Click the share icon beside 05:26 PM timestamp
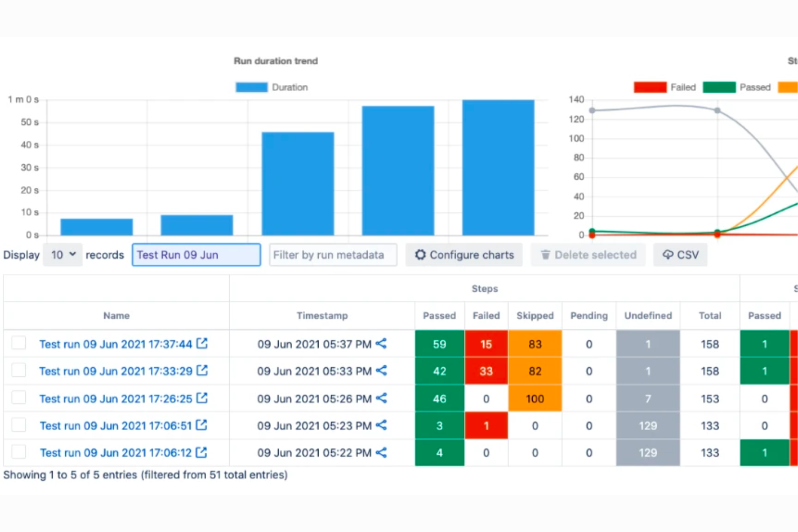798x532 pixels. click(381, 398)
